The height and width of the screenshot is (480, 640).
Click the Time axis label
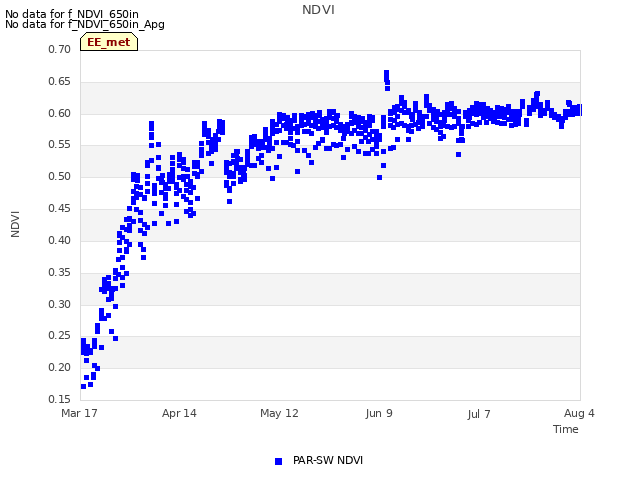pyautogui.click(x=566, y=429)
